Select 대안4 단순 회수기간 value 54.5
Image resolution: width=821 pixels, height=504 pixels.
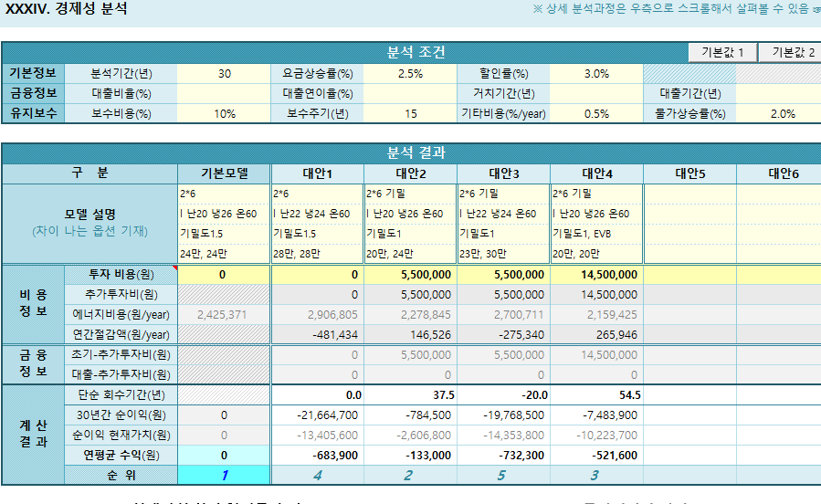pyautogui.click(x=596, y=395)
